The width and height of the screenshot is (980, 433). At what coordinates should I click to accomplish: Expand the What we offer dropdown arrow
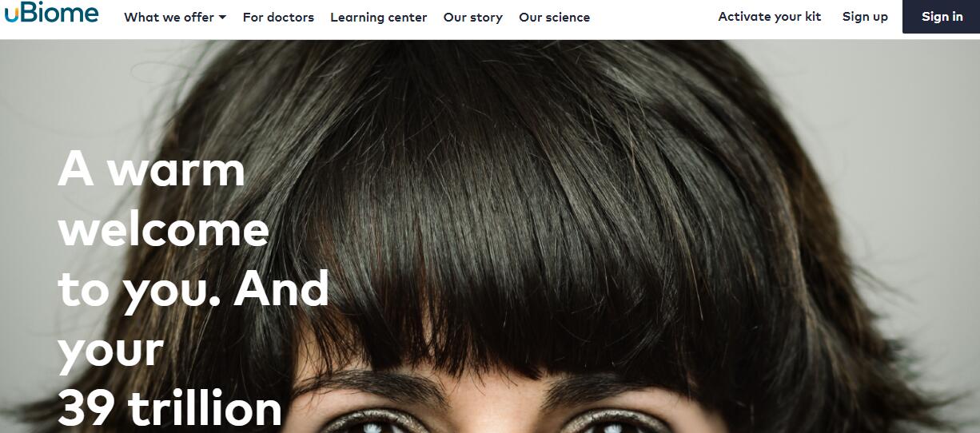222,18
